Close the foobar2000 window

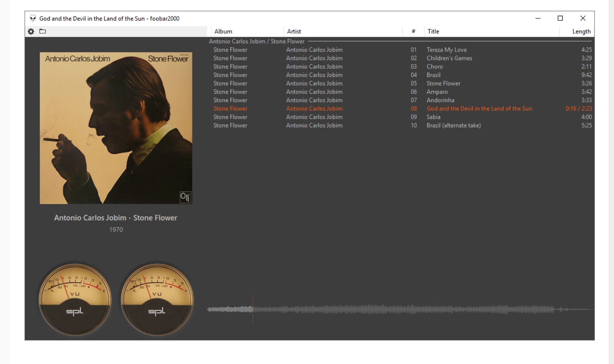tap(583, 18)
